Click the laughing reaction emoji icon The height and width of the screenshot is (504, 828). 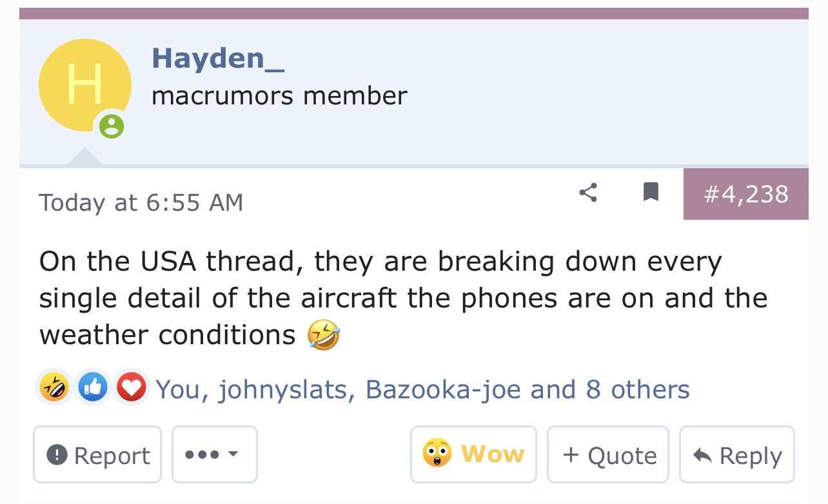[x=54, y=387]
